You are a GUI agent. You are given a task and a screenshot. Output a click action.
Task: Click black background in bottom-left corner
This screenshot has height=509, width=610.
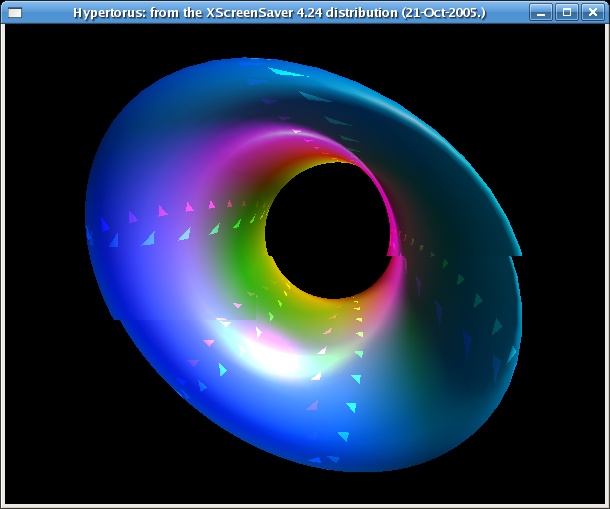click(40, 470)
